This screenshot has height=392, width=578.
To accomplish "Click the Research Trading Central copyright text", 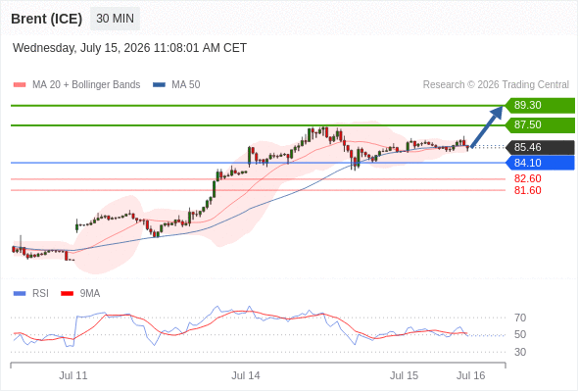I will tap(496, 85).
